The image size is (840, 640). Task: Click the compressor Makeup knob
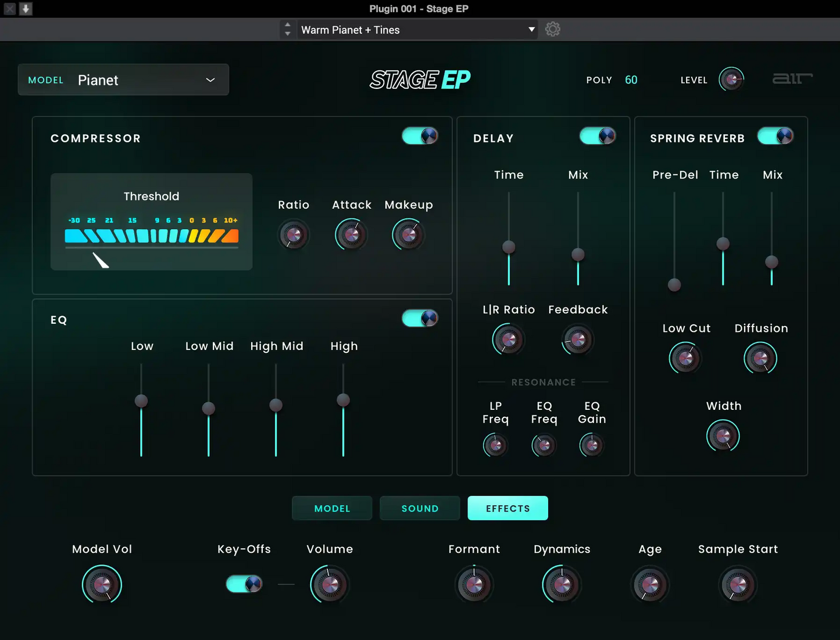tap(409, 235)
